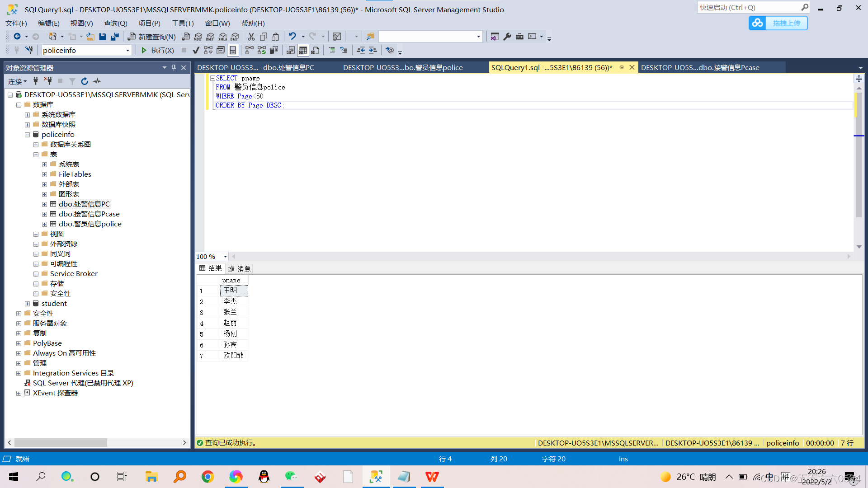This screenshot has height=488, width=868.
Task: Open the policeinfo database dropdown
Action: (127, 50)
